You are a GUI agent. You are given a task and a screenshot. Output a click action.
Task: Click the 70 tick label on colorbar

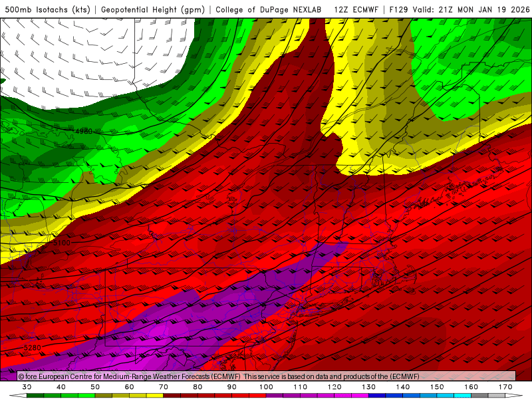164,387
